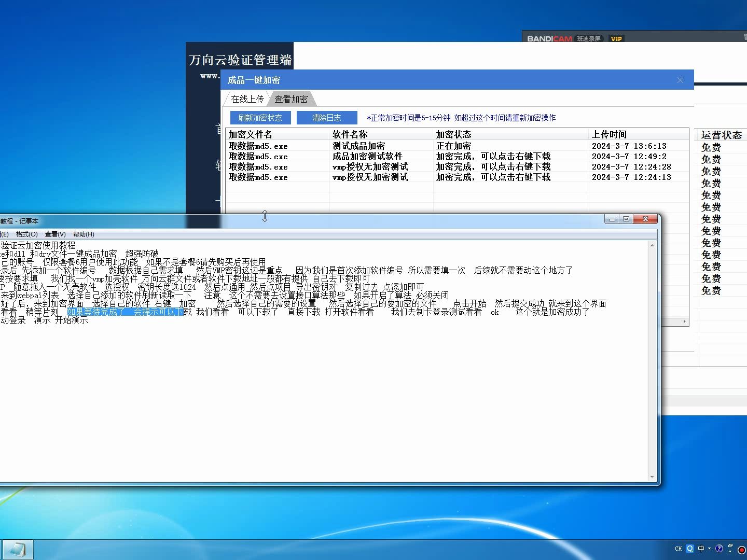Click the 软件名称 column header
The width and height of the screenshot is (747, 560).
pos(381,134)
